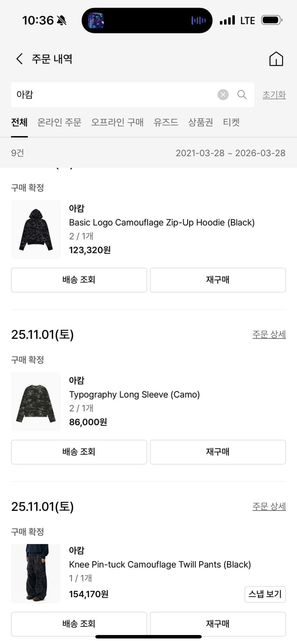Switch to the 온라인 주문 tab
297x644 pixels.
[x=59, y=122]
